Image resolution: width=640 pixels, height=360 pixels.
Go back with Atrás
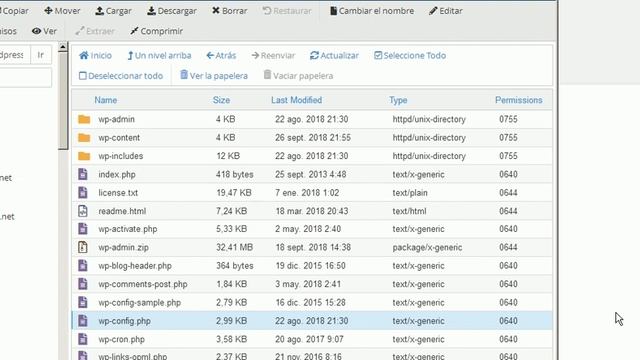[x=221, y=56]
